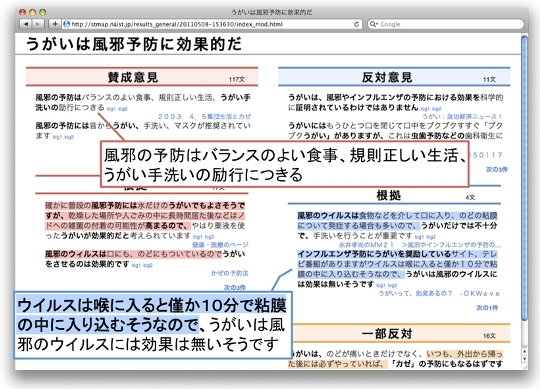Open source link 健康・医療のページ
This screenshot has width=540, height=389.
point(220,245)
